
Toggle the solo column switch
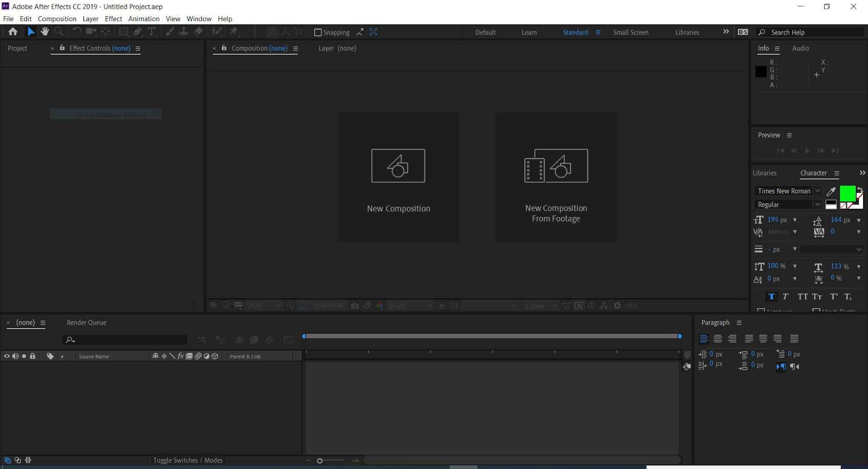[x=24, y=356]
